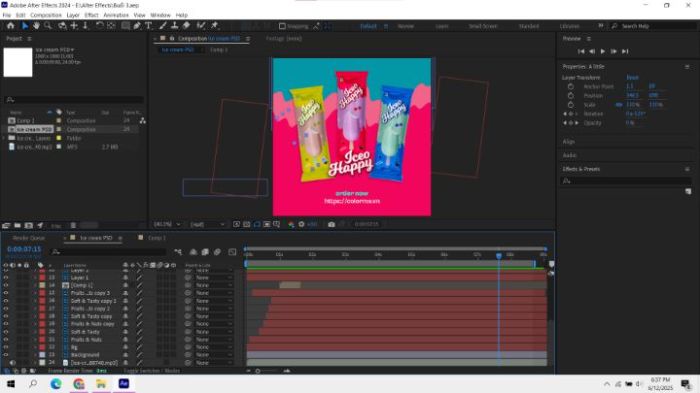Switch to the Comp 1 timeline tab
Screen dimensions: 700x393
coord(156,238)
